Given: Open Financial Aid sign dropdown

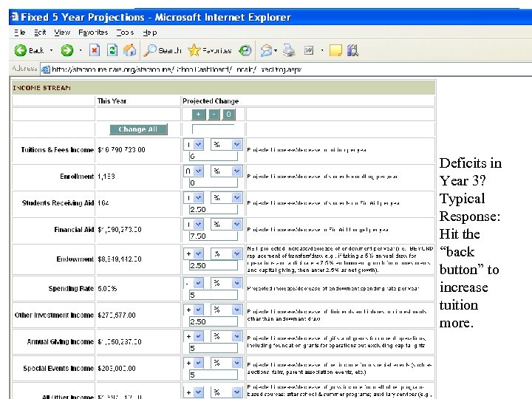Looking at the screenshot, I should 194,225.
